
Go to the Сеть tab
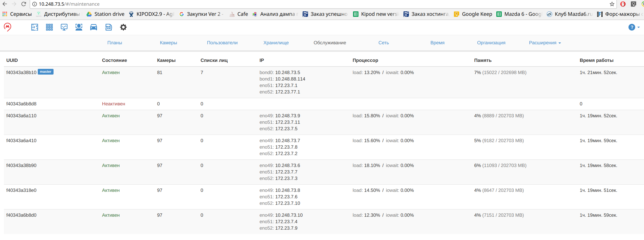pos(384,43)
